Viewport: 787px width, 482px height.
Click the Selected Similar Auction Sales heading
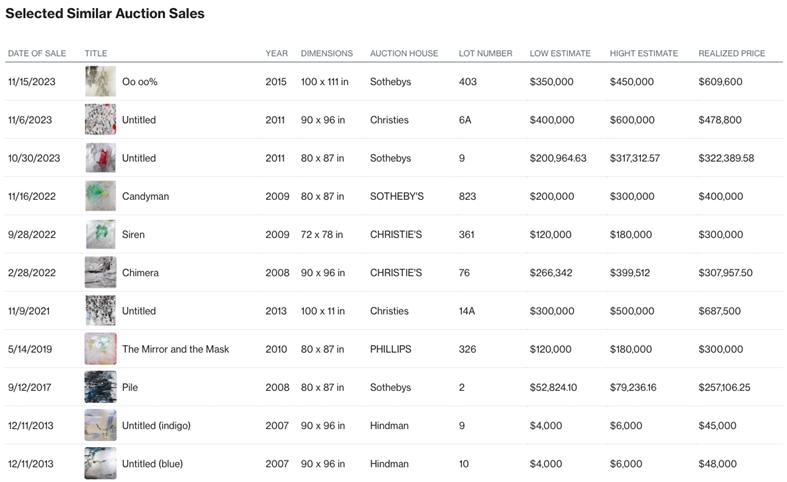(105, 14)
